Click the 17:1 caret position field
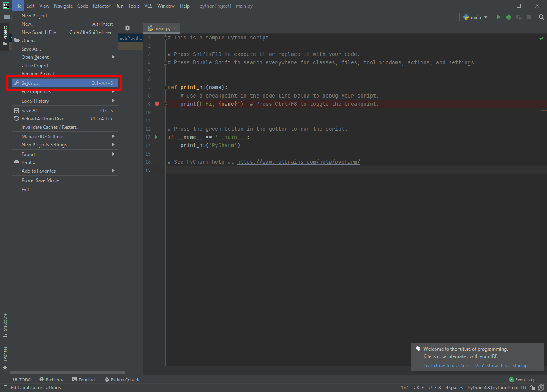 (x=405, y=388)
